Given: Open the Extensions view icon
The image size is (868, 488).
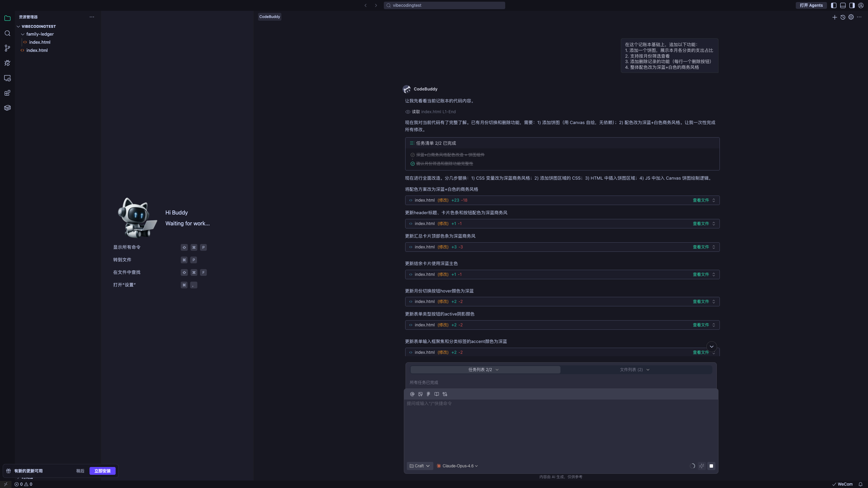Looking at the screenshot, I should pyautogui.click(x=7, y=93).
